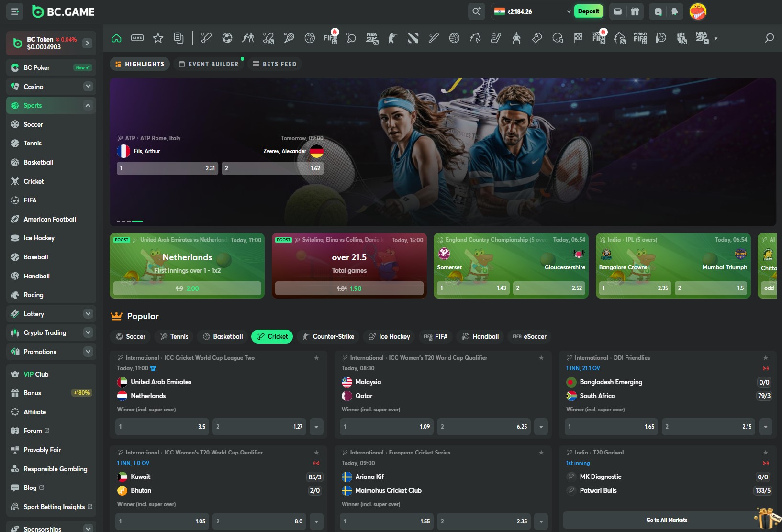Select the volleyball sport icon

[454, 38]
